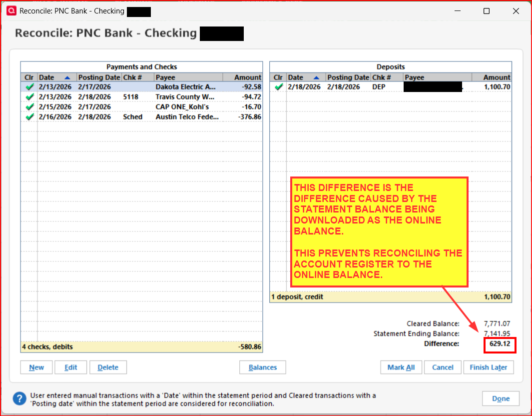Click the -94.72 amount cell

(x=251, y=97)
